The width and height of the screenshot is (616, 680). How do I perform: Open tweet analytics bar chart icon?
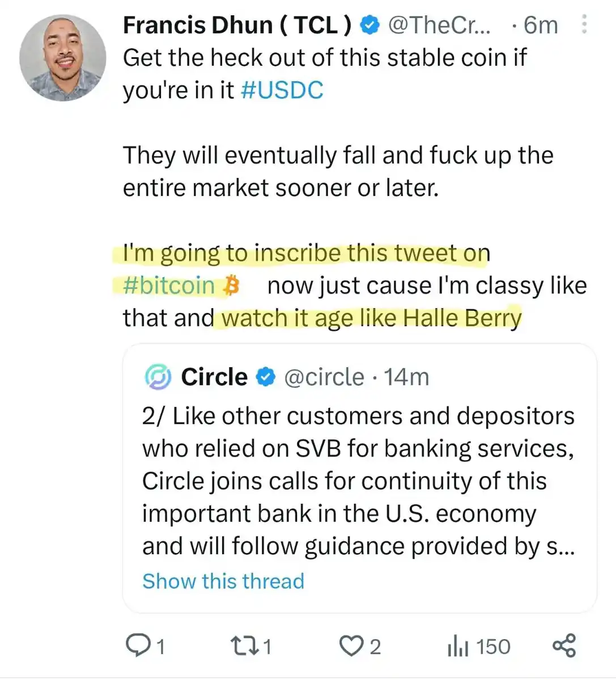pos(458,646)
